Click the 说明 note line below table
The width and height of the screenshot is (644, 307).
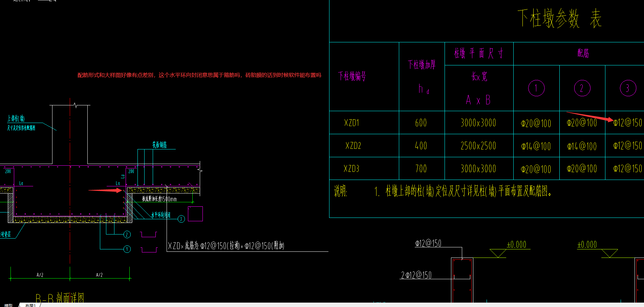pos(443,191)
